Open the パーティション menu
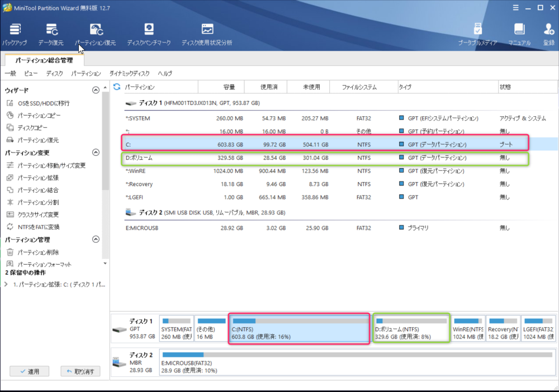Screen dimensions: 559x392 [x=86, y=73]
